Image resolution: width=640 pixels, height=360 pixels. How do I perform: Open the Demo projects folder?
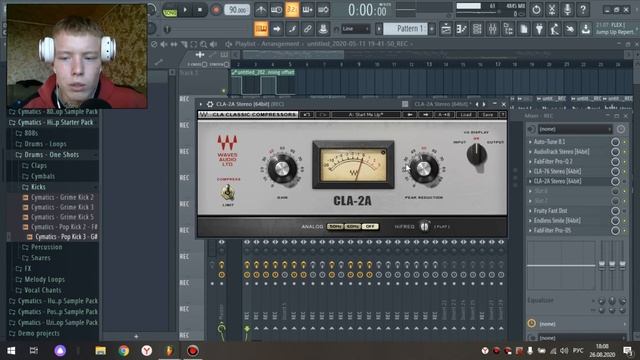click(x=38, y=333)
